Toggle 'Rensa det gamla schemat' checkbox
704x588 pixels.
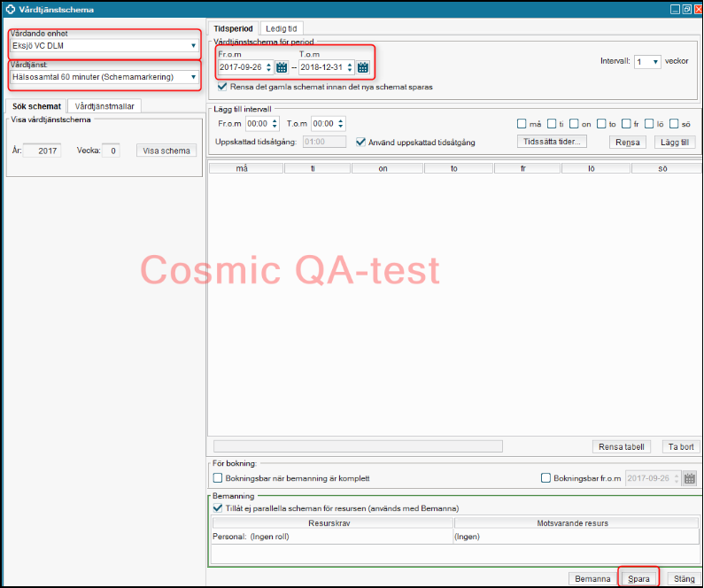click(x=221, y=87)
